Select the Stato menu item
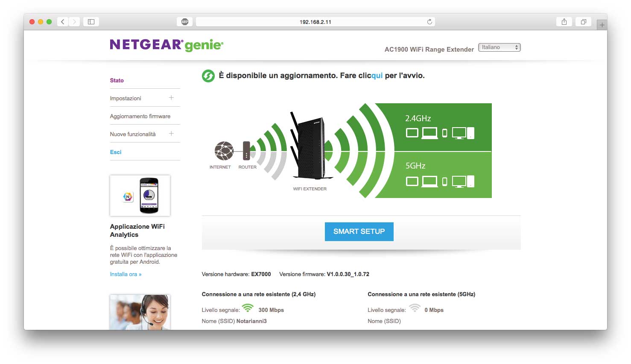The image size is (631, 364). coord(117,80)
